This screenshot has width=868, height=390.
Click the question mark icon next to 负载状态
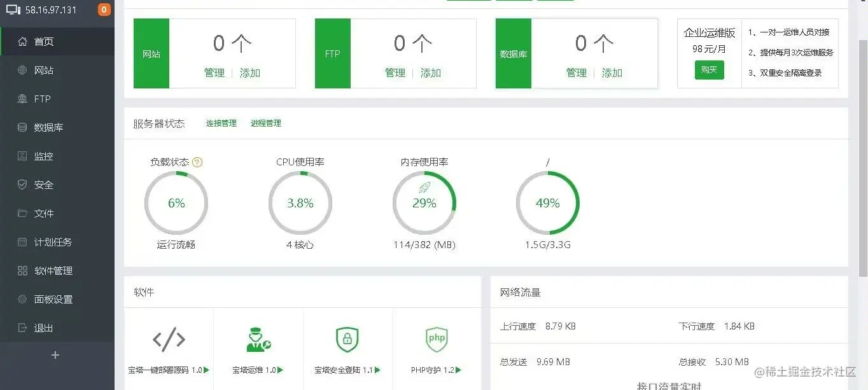(197, 162)
